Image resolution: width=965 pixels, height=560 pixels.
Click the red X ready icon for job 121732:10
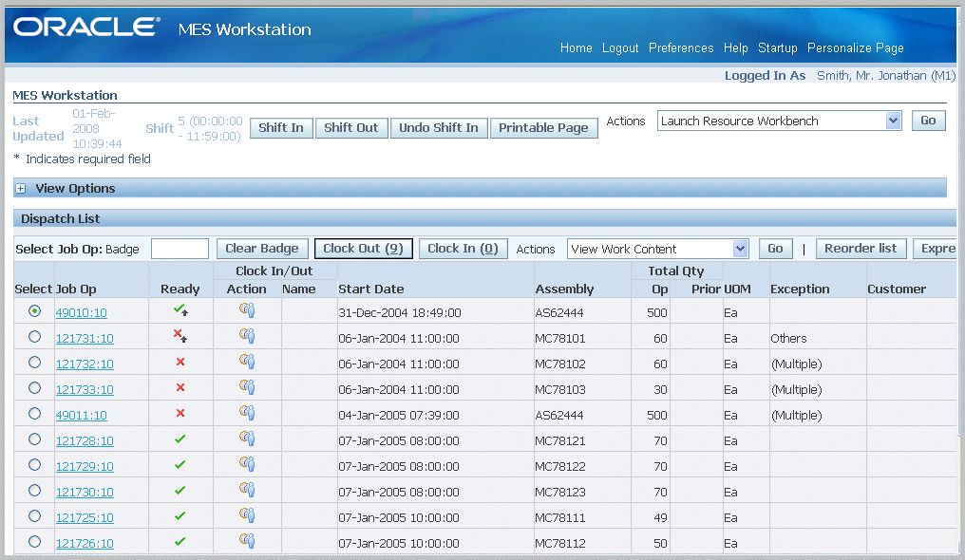tap(180, 362)
